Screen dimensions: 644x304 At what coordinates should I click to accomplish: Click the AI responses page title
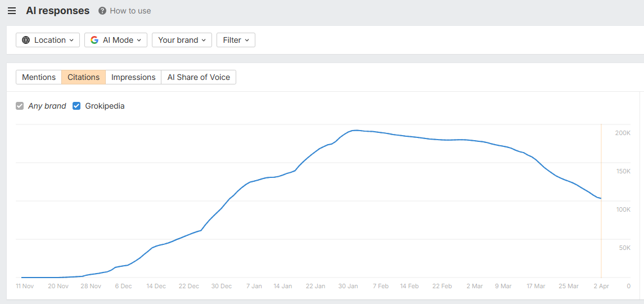(x=57, y=11)
